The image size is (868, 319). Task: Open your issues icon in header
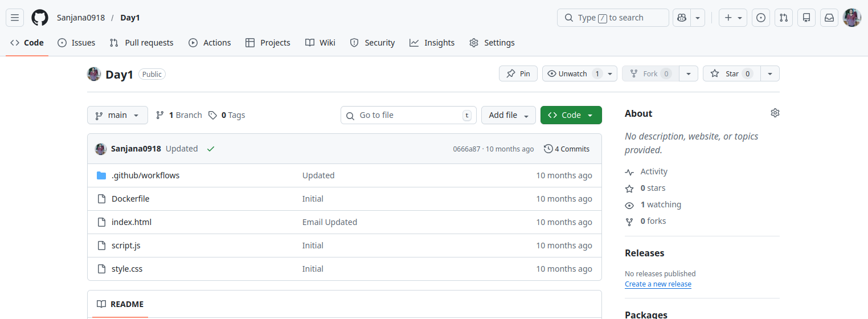[761, 18]
